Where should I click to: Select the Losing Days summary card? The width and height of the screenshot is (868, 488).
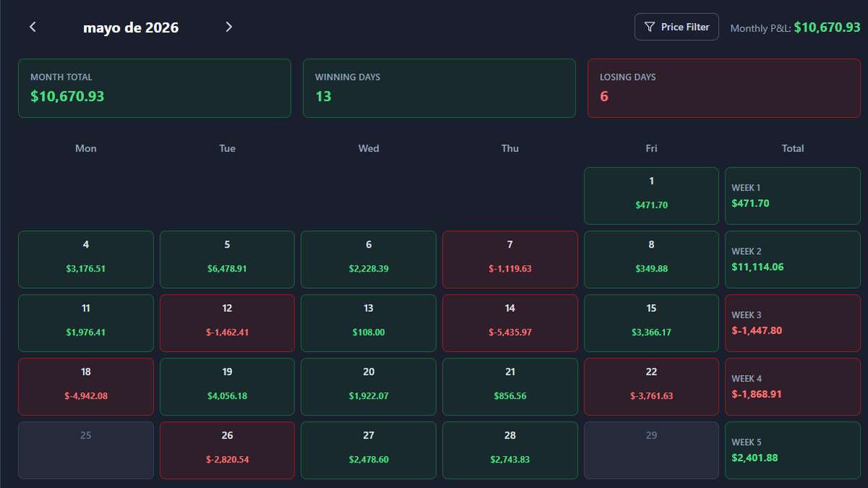coord(724,88)
